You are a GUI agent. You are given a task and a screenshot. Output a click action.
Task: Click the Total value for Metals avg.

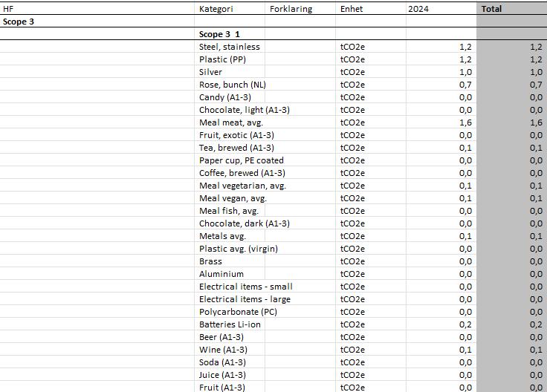point(536,236)
